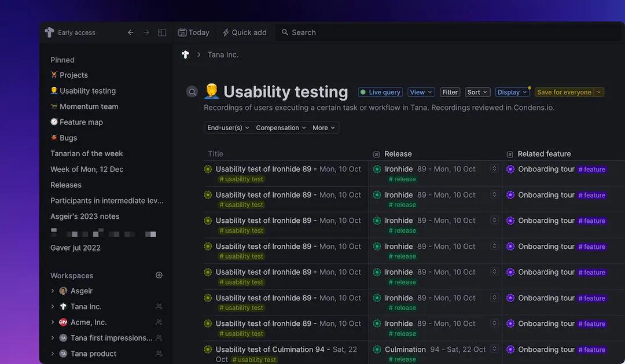Open Tana Inc. breadcrumb
This screenshot has width=625, height=364.
[223, 54]
